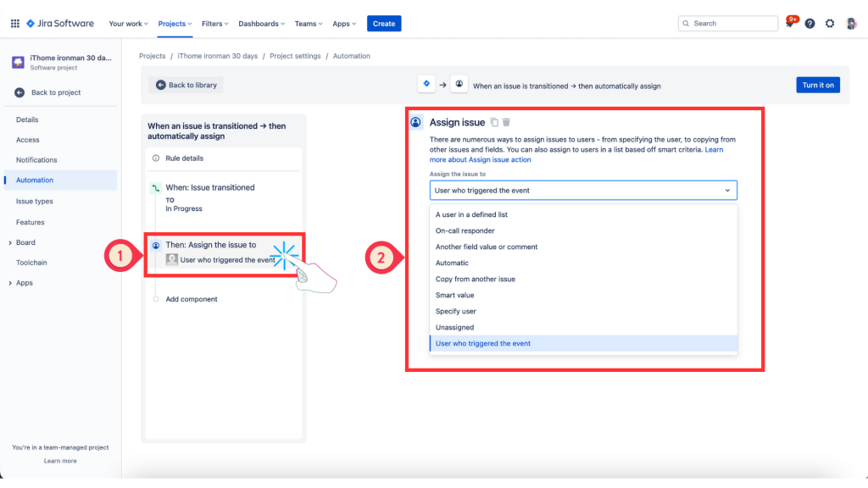Click the iThome ironman project avatar icon

(x=19, y=62)
